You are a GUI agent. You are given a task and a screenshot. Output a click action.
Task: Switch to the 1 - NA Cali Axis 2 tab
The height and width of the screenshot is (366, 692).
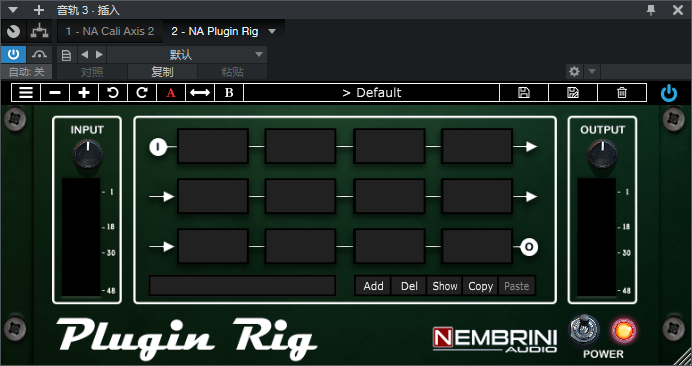(110, 31)
